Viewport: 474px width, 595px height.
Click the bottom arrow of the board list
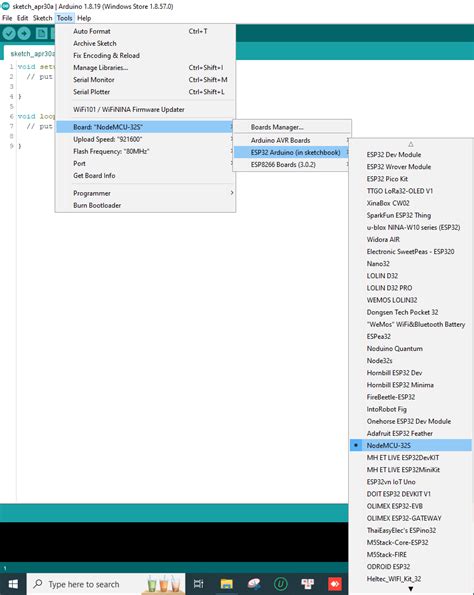point(411,589)
